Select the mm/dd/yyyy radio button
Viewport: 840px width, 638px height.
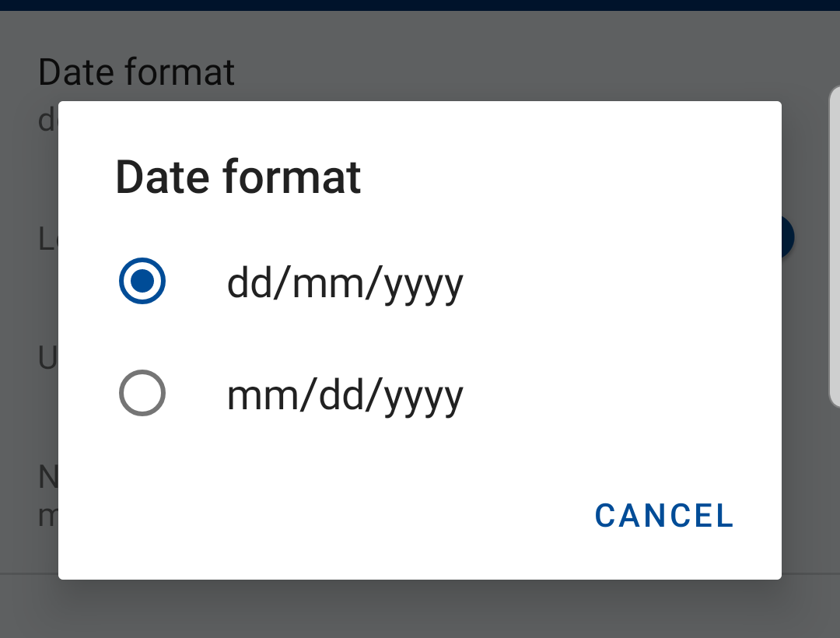click(142, 393)
